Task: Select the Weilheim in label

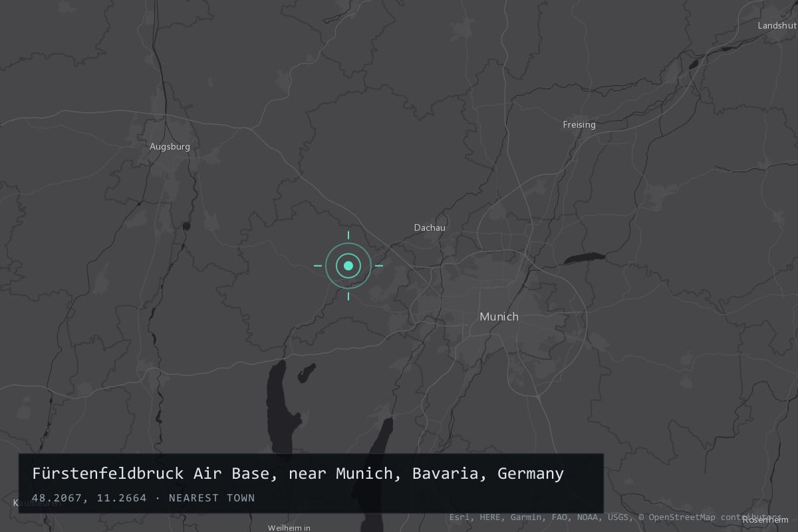Action: [289, 527]
